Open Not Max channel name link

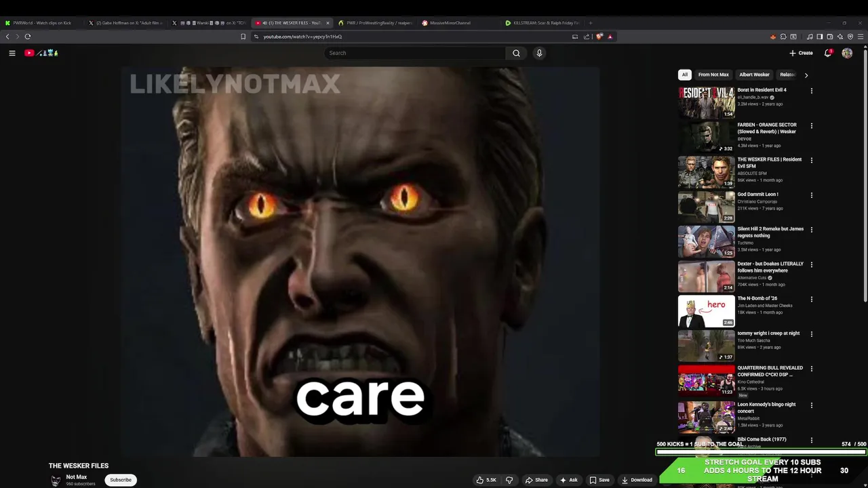(x=77, y=477)
